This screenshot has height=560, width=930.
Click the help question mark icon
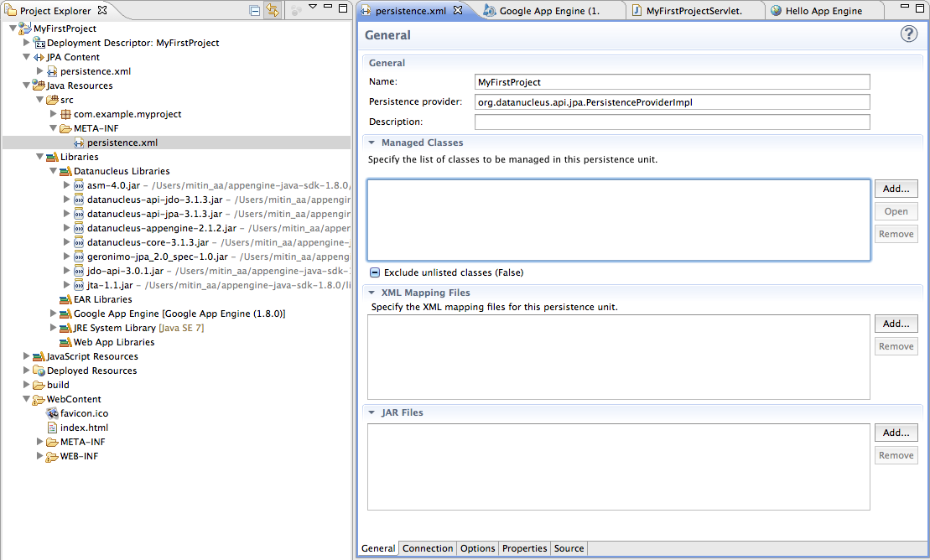pos(909,34)
